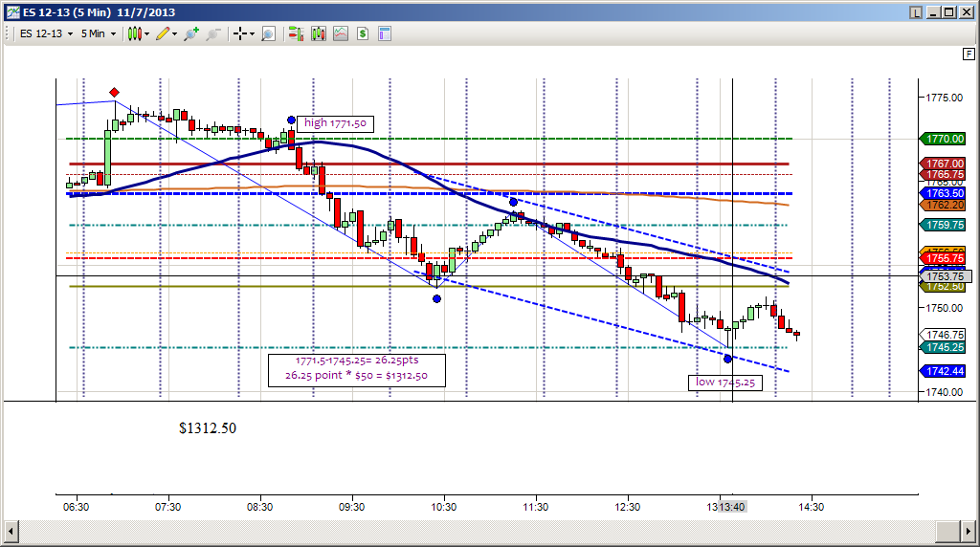Image resolution: width=980 pixels, height=547 pixels.
Task: Open the chart Properties icon
Action: tap(385, 33)
